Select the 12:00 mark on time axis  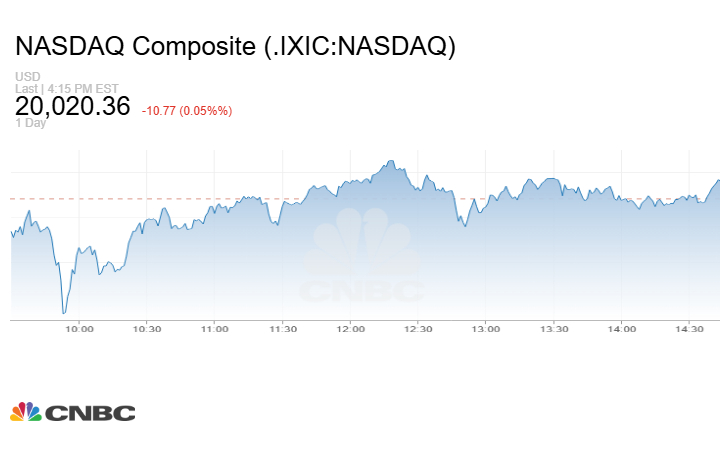pyautogui.click(x=351, y=329)
